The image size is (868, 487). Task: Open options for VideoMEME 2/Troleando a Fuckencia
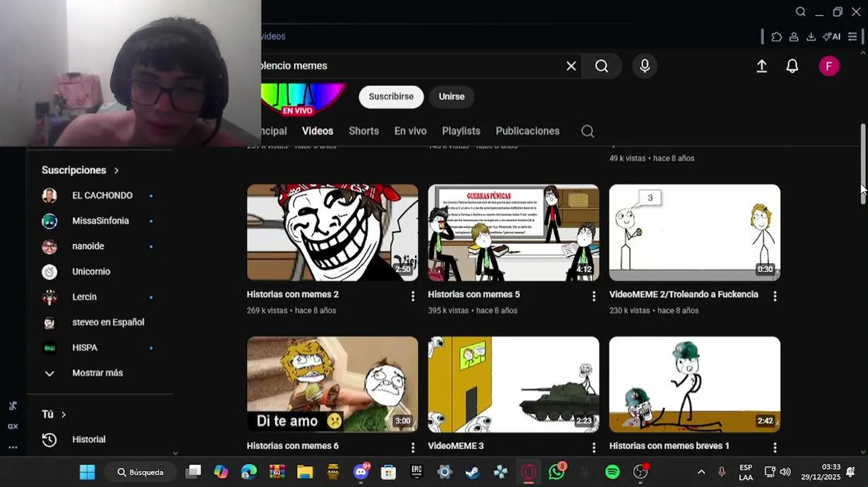tap(775, 296)
